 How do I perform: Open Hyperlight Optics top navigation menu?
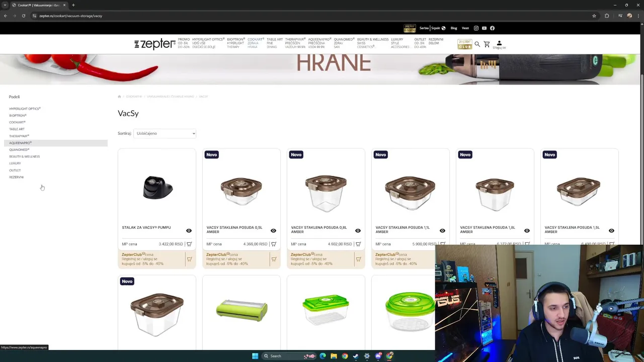pyautogui.click(x=208, y=43)
